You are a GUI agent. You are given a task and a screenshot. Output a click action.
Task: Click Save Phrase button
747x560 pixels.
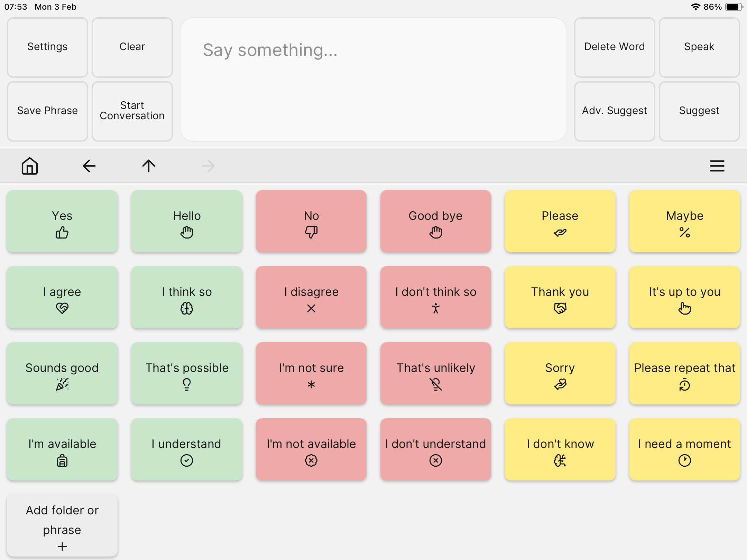[47, 111]
